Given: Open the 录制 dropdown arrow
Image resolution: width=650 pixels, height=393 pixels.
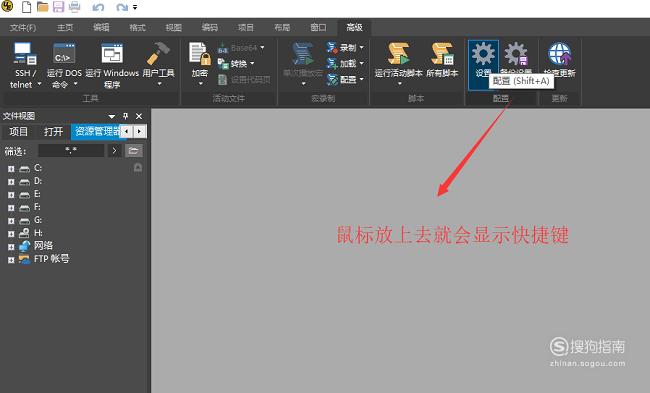Looking at the screenshot, I should [361, 48].
